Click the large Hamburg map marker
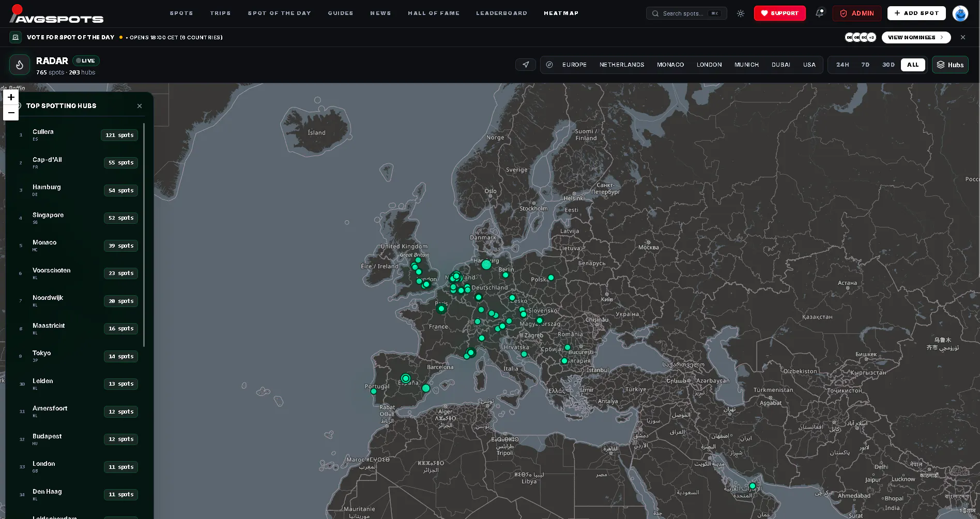 pos(486,265)
